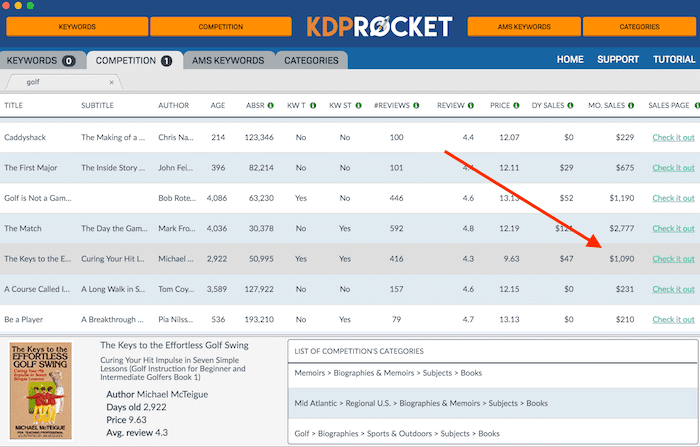The image size is (700, 447).
Task: Click author Tom Coy... cell
Action: 176,289
